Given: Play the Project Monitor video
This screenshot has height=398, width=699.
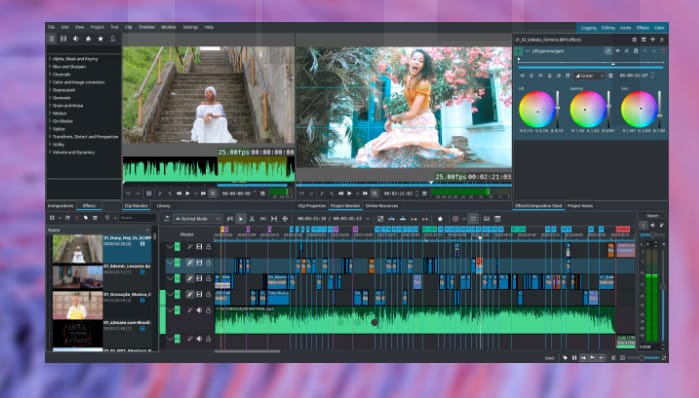Looking at the screenshot, I should click(x=349, y=193).
